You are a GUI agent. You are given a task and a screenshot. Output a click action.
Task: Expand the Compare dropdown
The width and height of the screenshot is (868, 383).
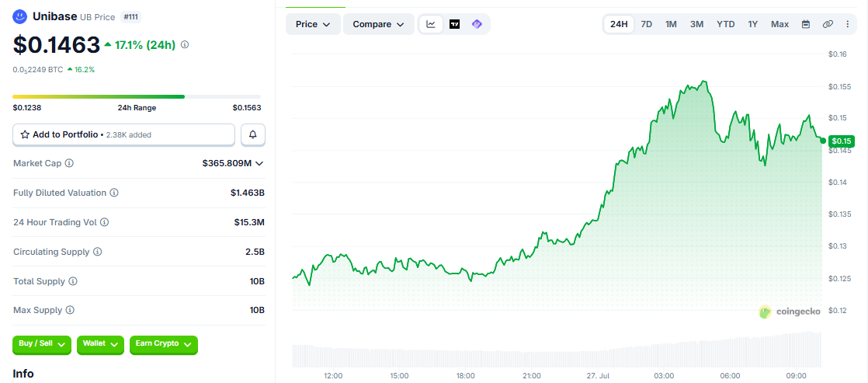point(379,24)
